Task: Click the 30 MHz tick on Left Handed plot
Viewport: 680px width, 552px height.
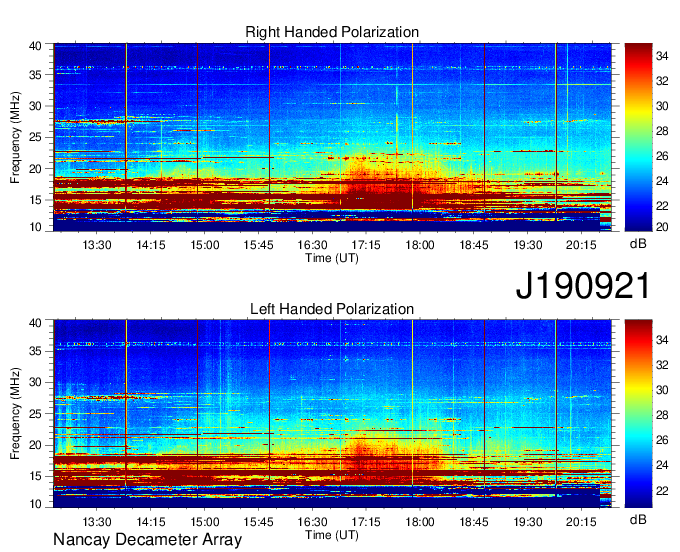Action: pos(35,382)
